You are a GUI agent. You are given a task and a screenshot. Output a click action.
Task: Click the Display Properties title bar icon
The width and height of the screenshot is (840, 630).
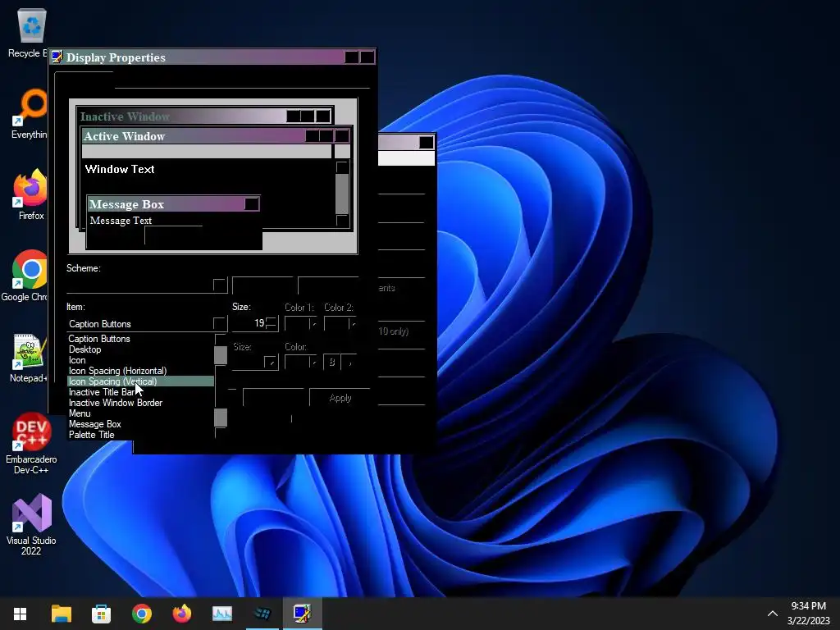point(57,57)
